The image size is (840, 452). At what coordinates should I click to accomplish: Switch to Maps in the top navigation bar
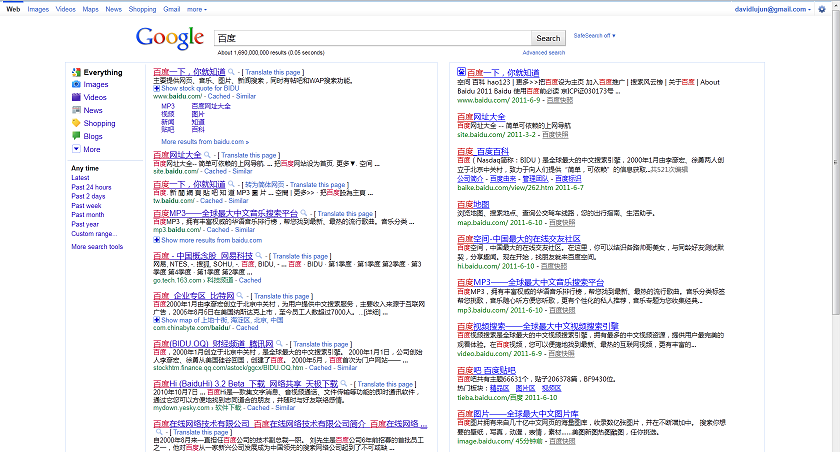click(x=90, y=8)
